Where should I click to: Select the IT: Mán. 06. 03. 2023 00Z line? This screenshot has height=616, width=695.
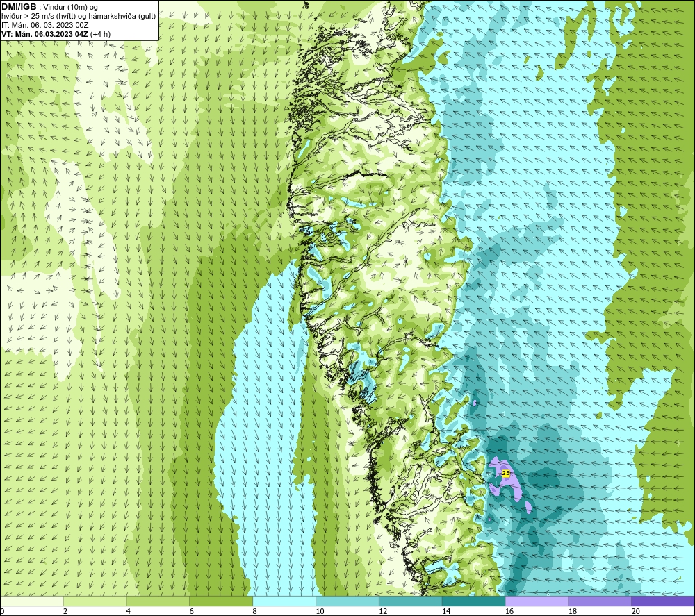(44, 25)
